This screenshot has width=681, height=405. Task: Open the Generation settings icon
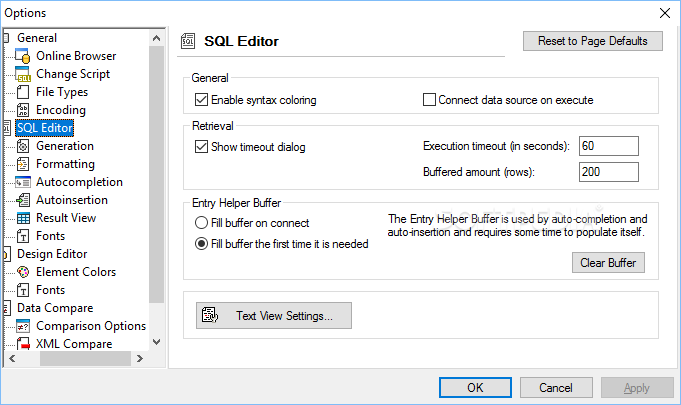click(x=23, y=146)
